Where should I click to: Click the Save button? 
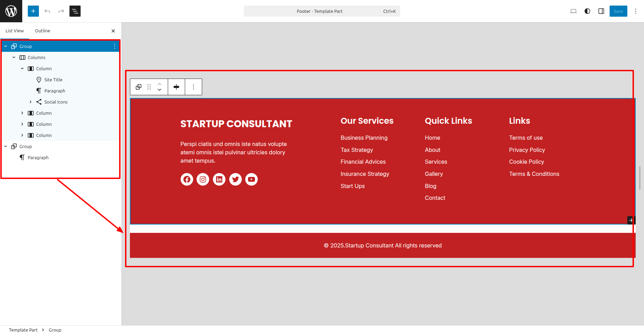tap(618, 11)
